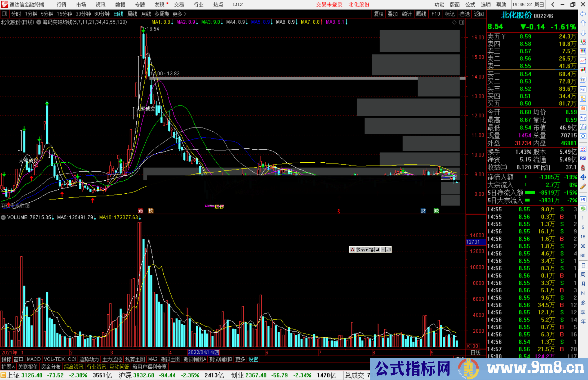Open the candlestick chart sidebar icon
588x380 pixels.
pos(583,70)
